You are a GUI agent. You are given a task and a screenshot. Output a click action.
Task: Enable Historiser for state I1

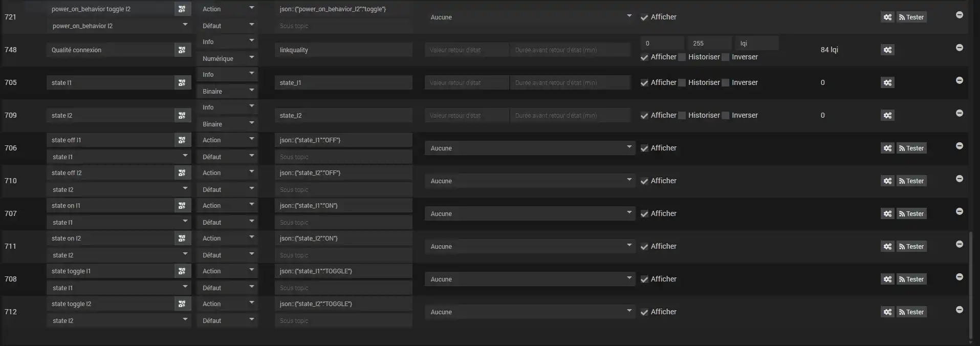click(682, 83)
